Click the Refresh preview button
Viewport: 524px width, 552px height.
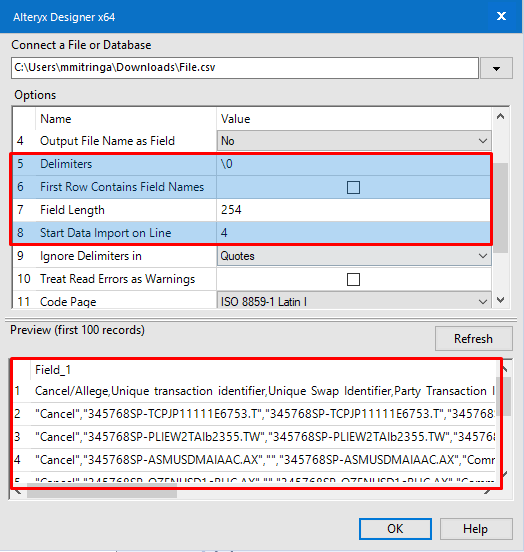(474, 339)
